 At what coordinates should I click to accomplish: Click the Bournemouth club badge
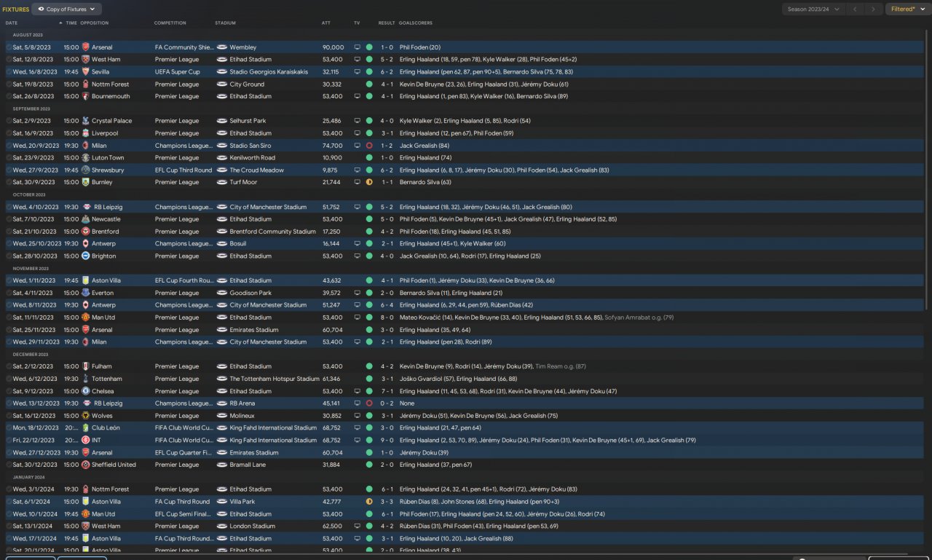(x=85, y=96)
